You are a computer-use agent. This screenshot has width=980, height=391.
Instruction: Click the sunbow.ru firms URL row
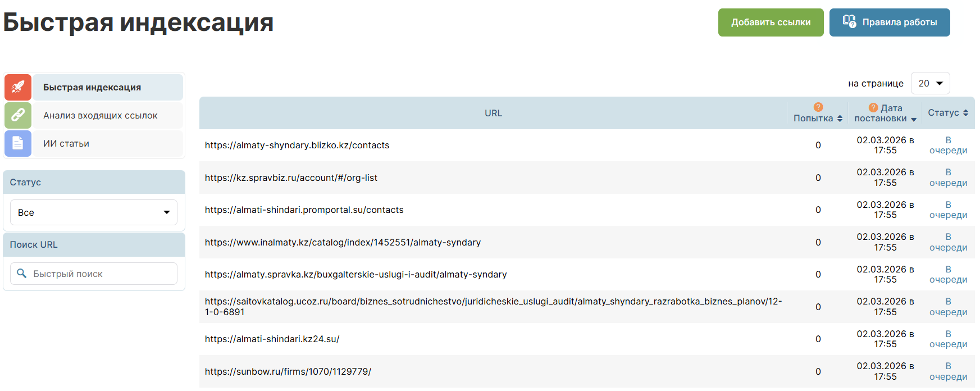click(288, 371)
